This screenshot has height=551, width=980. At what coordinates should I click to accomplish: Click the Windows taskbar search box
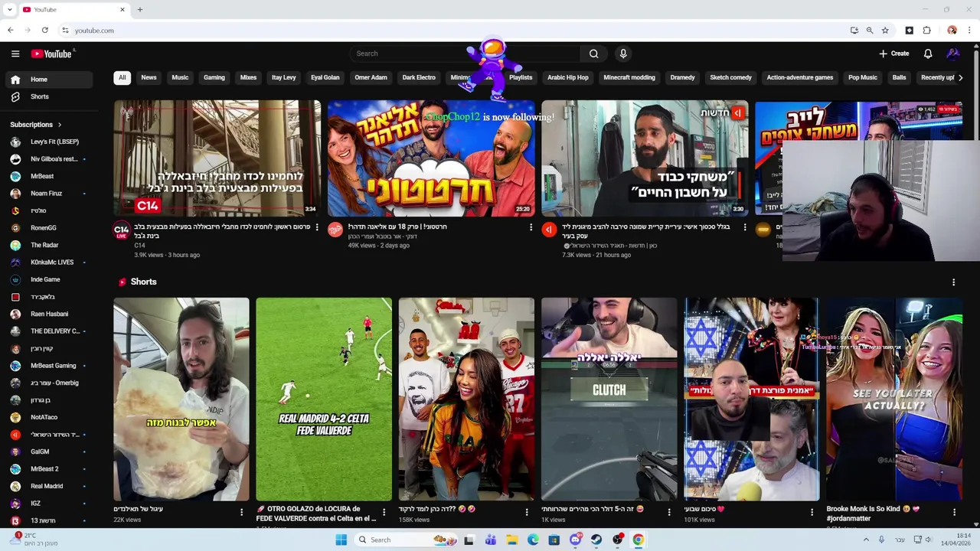click(x=406, y=540)
